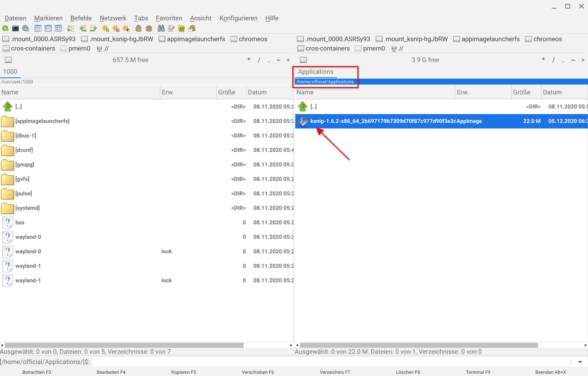Click left panel horizontal scrollbar
The height and width of the screenshot is (376, 588).
pyautogui.click(x=124, y=345)
